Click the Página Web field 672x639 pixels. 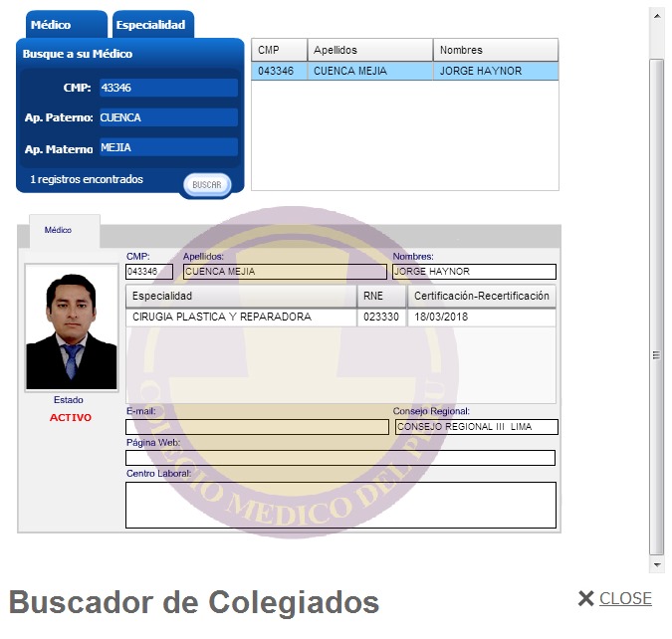(x=339, y=458)
